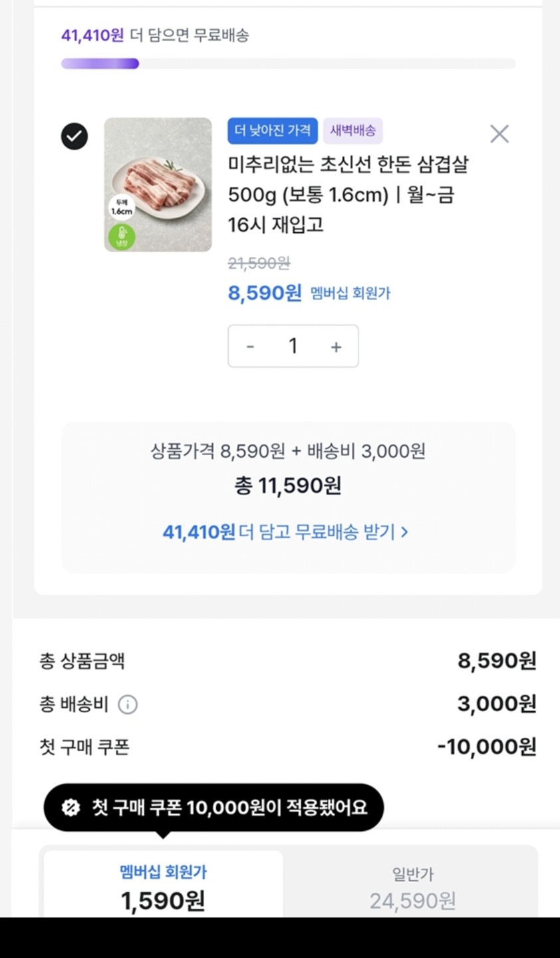Tap the green 냉장 badge on the thumbnail
Screen dimensions: 560x958
[x=122, y=238]
